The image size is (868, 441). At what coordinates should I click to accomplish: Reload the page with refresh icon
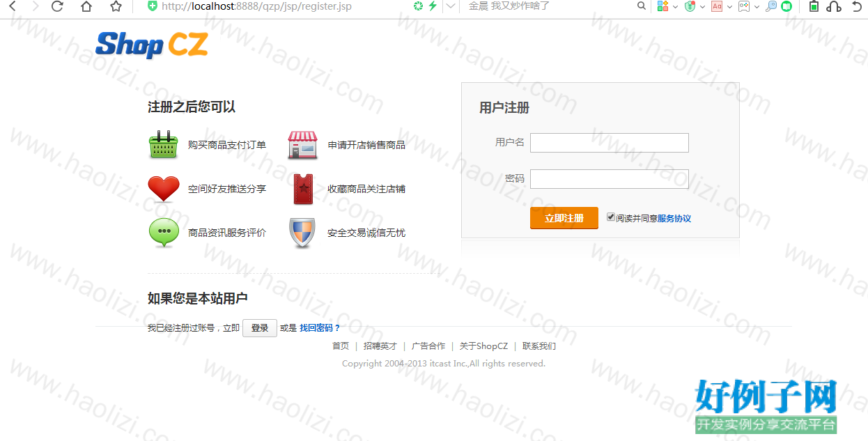coord(57,6)
